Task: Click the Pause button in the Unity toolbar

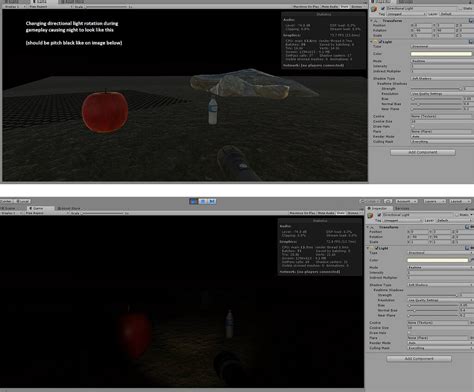Action: (x=203, y=201)
